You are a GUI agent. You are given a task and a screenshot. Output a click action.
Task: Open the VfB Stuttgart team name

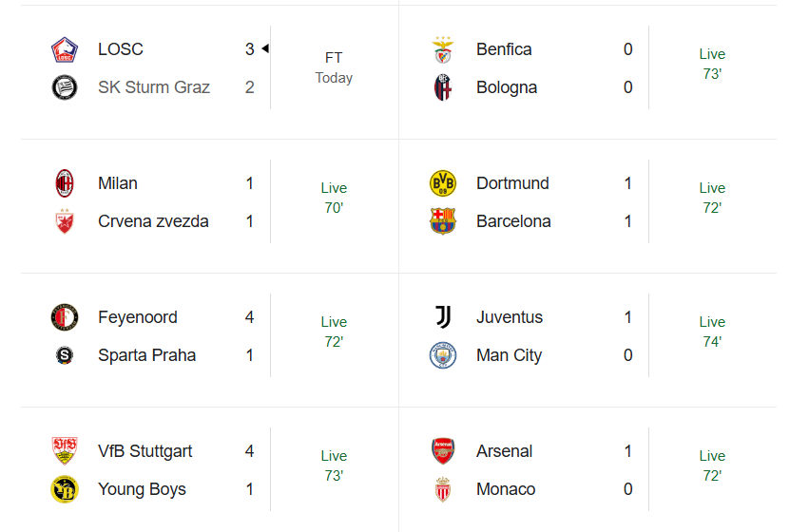pyautogui.click(x=144, y=451)
